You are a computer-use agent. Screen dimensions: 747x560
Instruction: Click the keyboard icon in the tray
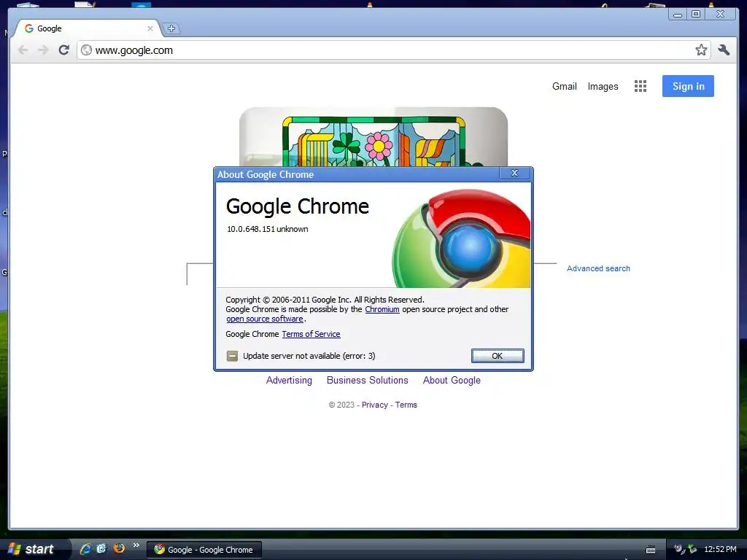click(x=651, y=550)
